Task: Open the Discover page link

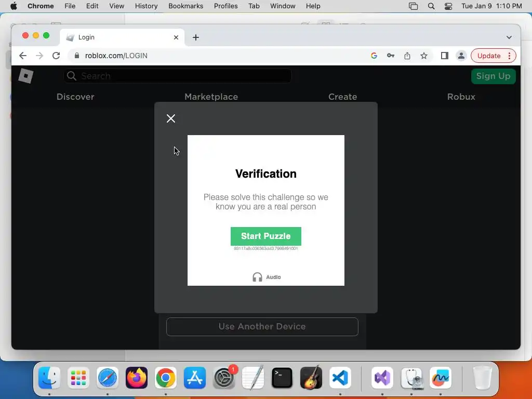Action: pos(75,97)
